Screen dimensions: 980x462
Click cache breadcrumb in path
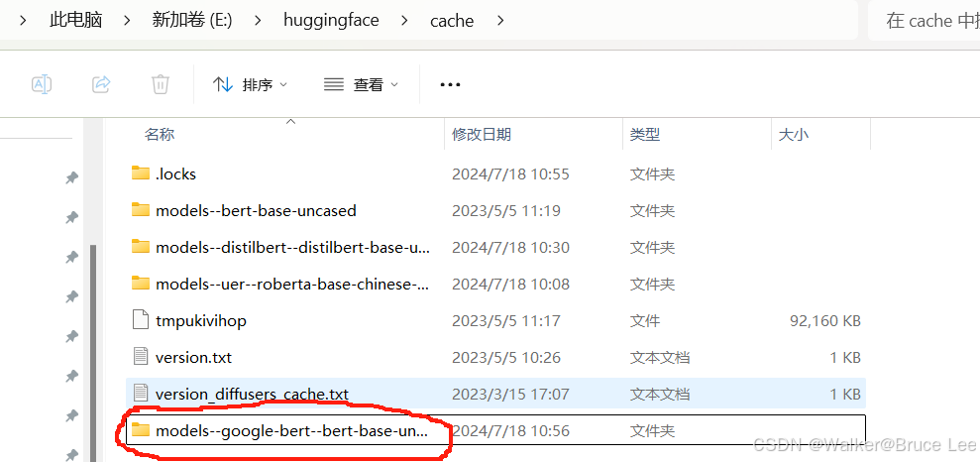coord(452,21)
